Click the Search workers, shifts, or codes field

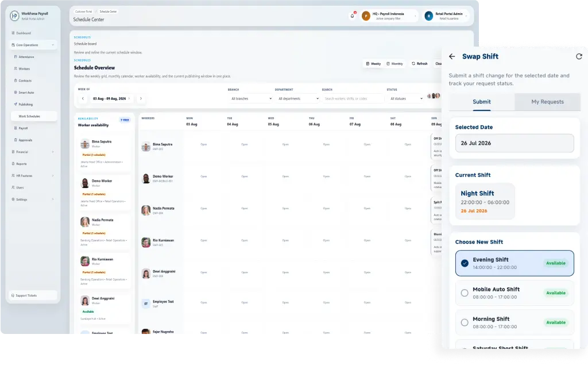[x=353, y=99]
